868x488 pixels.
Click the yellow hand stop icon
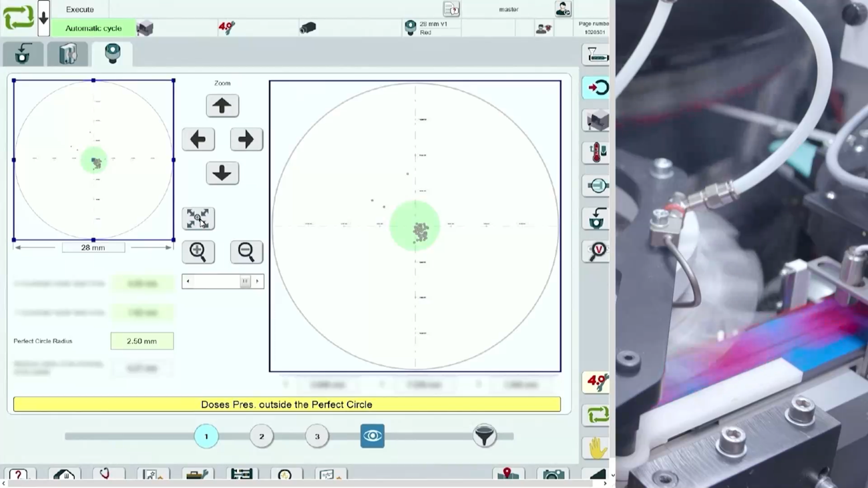pos(596,448)
